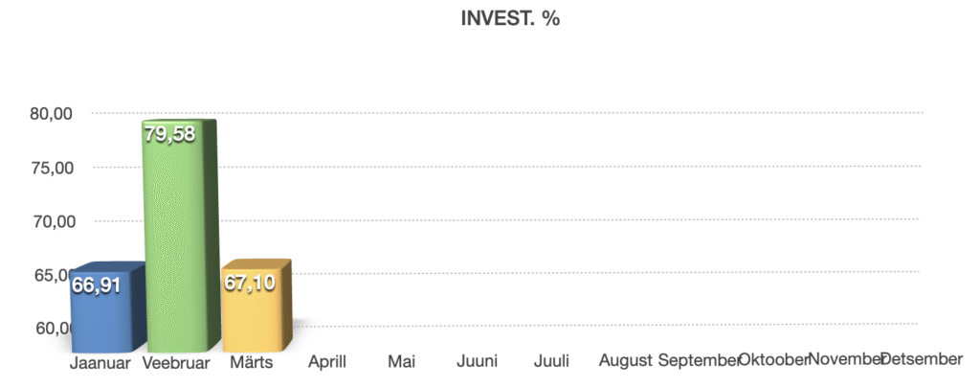Click the 80,00 axis value
Image resolution: width=980 pixels, height=387 pixels.
pos(52,114)
